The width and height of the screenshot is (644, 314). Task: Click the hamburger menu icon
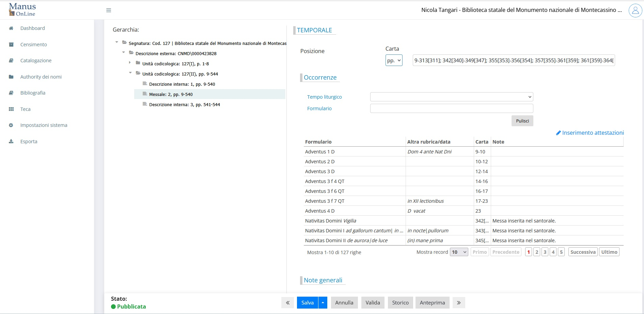click(x=109, y=11)
